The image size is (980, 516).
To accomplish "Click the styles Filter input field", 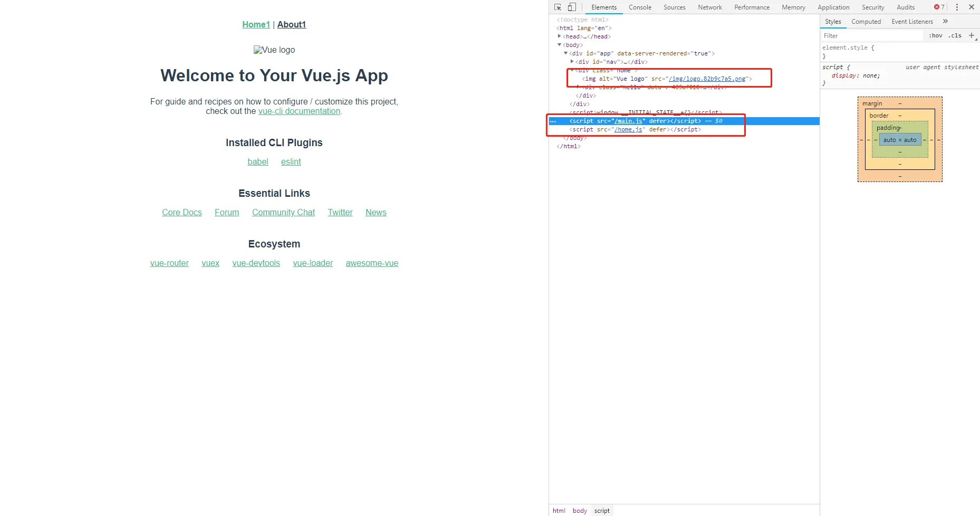I will point(872,36).
